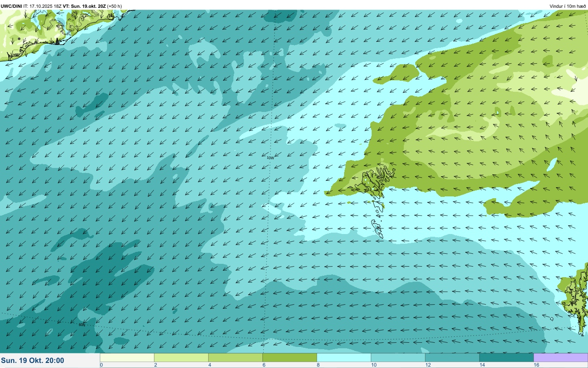Image resolution: width=588 pixels, height=368 pixels.
Task: Click the medium teal 12-14 legend swatch
Action: (452, 357)
